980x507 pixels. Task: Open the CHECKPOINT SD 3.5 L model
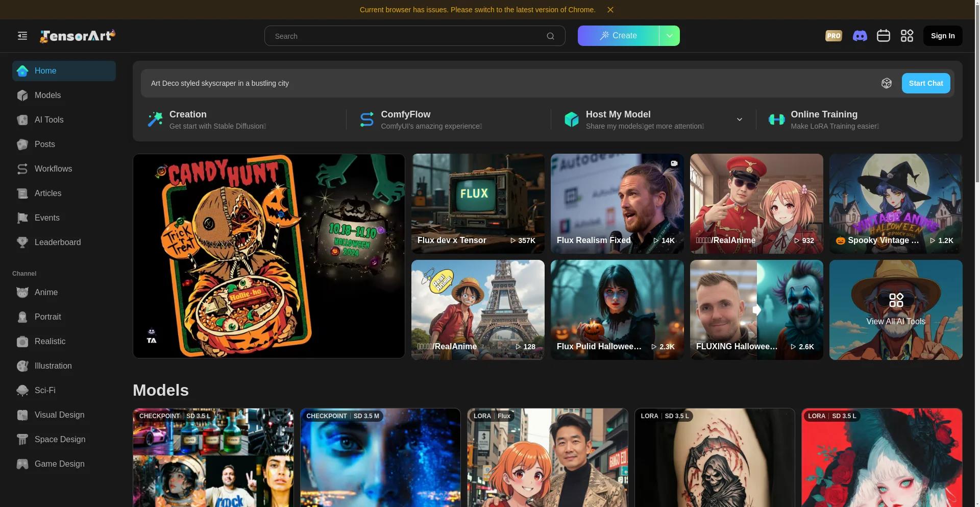click(213, 457)
